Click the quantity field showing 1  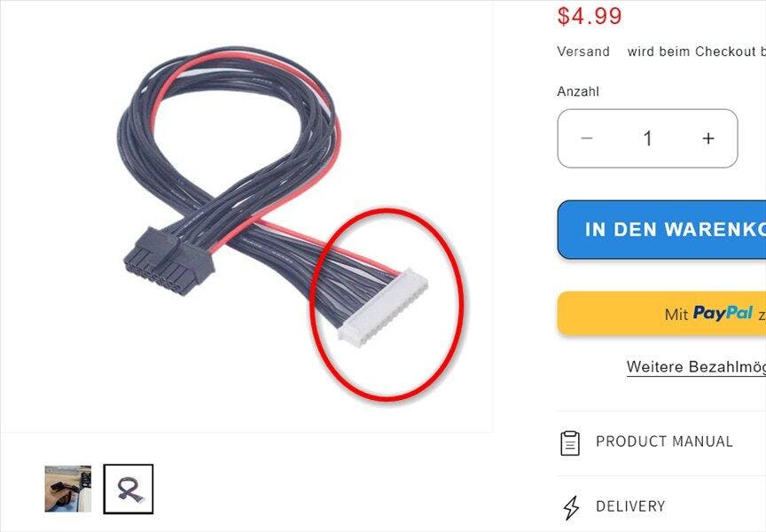click(648, 138)
